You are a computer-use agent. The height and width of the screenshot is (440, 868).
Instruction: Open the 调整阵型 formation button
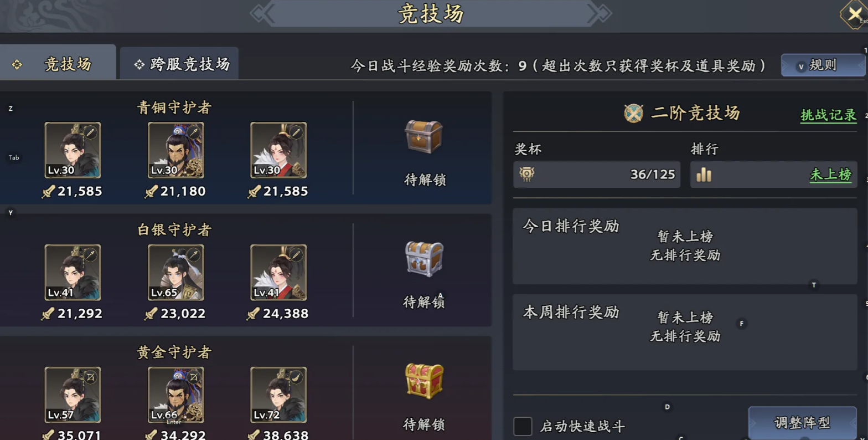click(x=802, y=423)
